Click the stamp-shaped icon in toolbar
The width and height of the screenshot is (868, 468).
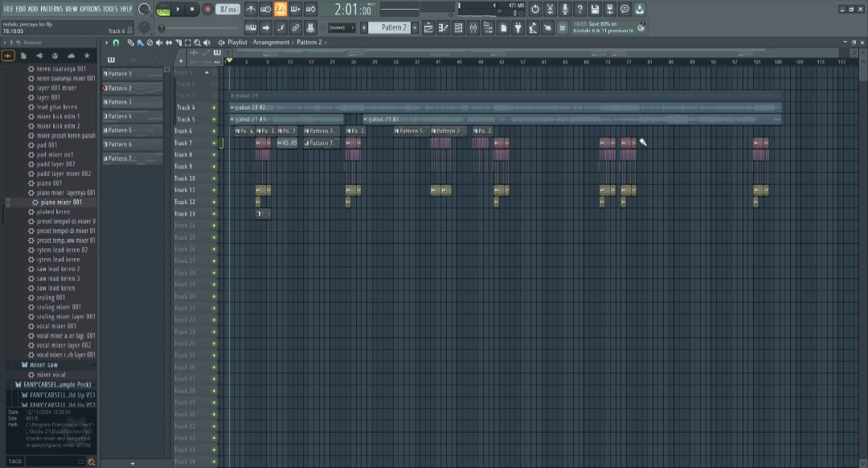click(310, 27)
